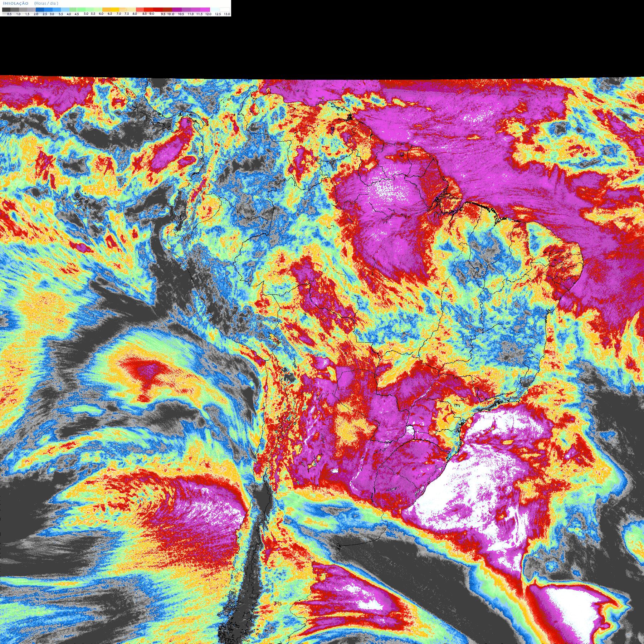
Task: Pick the magenta swatch ending at 12.0
Action: [x=205, y=10]
